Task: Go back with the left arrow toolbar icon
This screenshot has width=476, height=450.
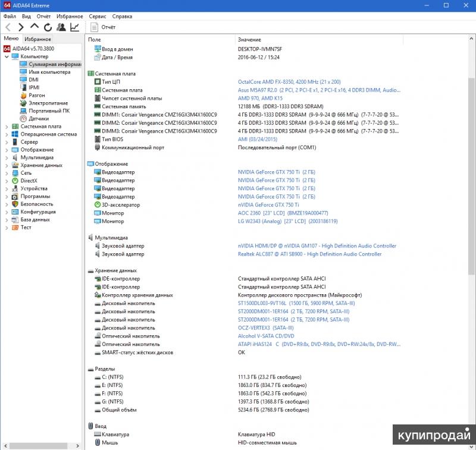Action: click(8, 27)
